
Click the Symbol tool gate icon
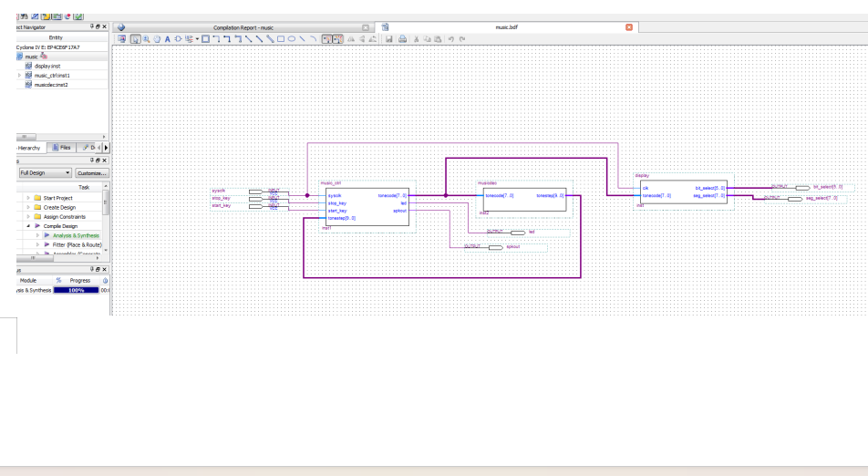(x=178, y=39)
